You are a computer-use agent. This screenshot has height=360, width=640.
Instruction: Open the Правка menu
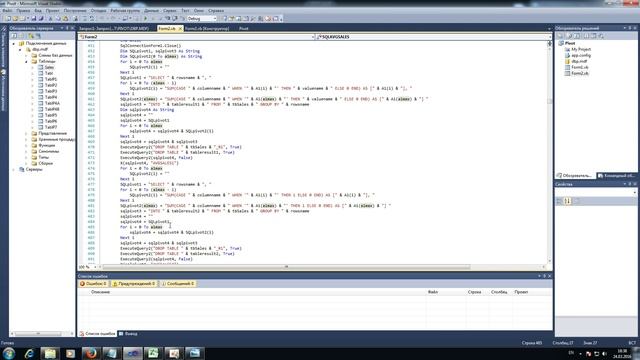[23, 11]
